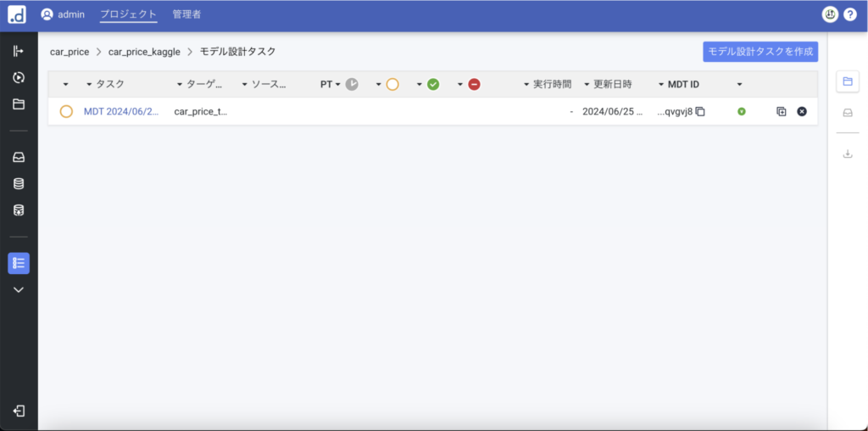
Task: Click the orange status circle of MDT row
Action: coord(66,111)
